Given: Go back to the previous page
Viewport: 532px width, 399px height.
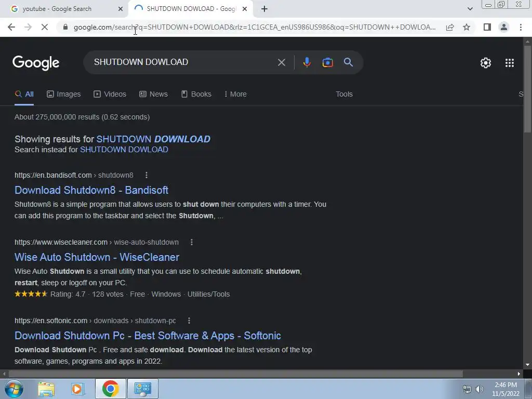Looking at the screenshot, I should pos(11,27).
